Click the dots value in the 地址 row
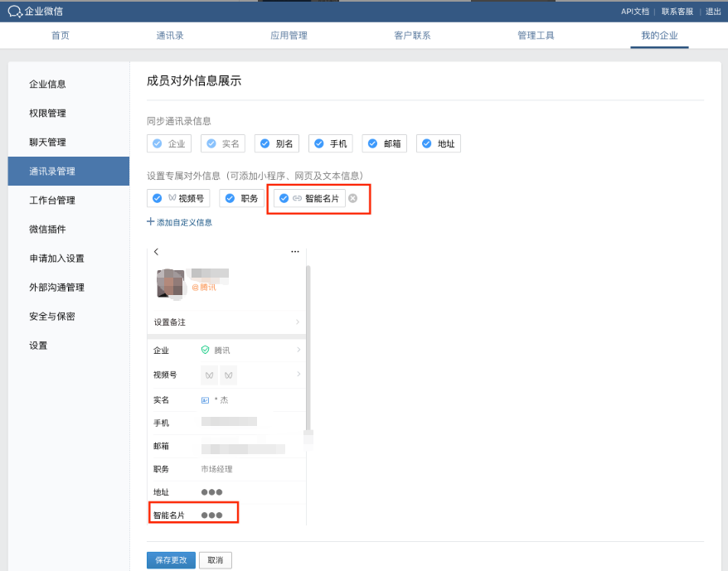 (x=211, y=492)
